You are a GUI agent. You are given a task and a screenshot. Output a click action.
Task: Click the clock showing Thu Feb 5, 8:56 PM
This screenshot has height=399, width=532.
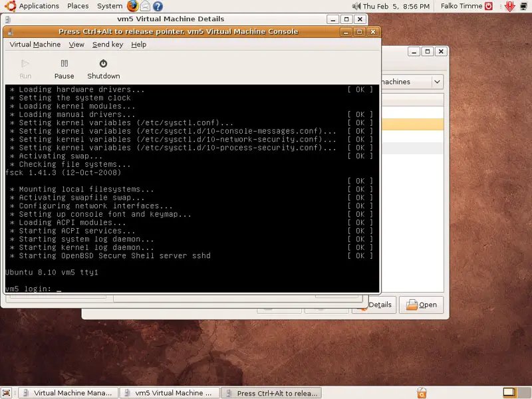coord(396,6)
